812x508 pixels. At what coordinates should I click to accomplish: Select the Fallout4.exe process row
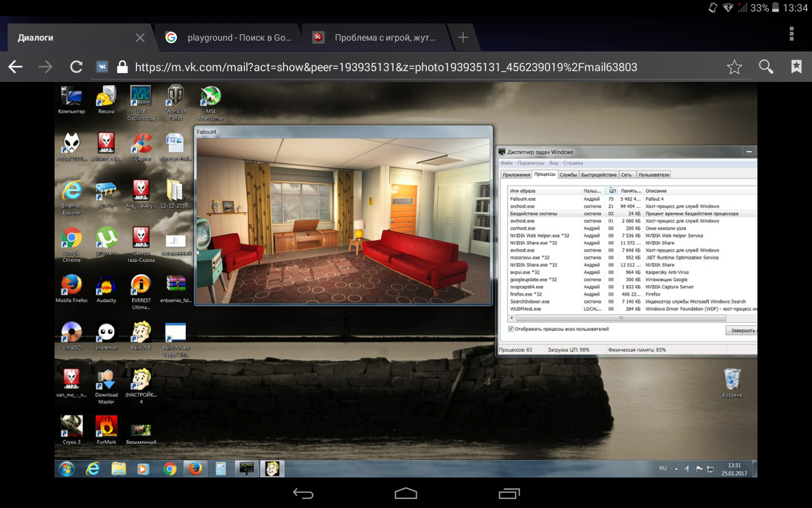pyautogui.click(x=632, y=199)
